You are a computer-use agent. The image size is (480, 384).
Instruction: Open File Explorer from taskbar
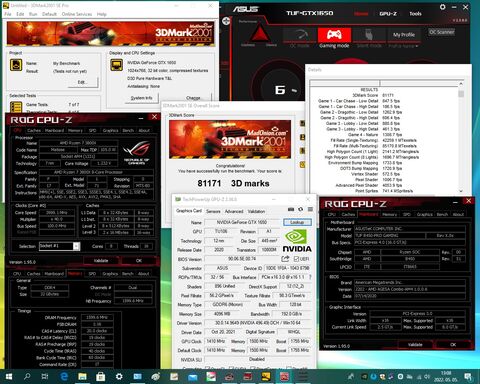coord(82,377)
